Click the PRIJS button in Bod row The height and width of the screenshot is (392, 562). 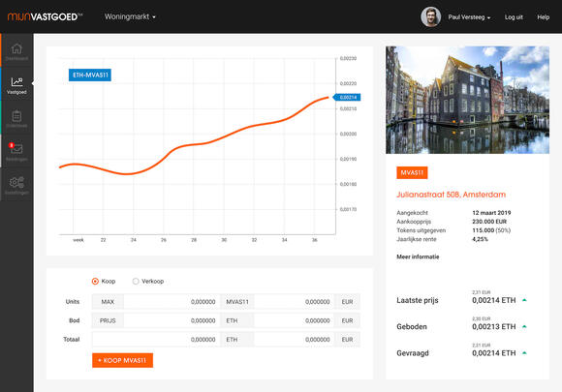point(108,320)
